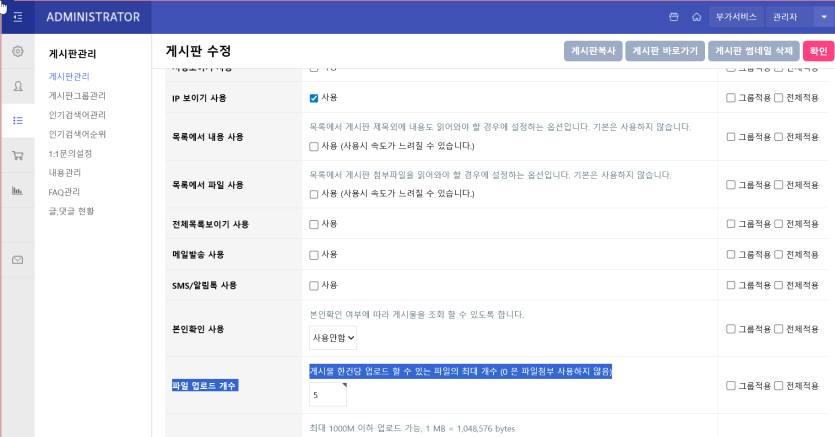The width and height of the screenshot is (835, 437).
Task: Open 1:1문의설정 submenu link
Action: (70, 153)
